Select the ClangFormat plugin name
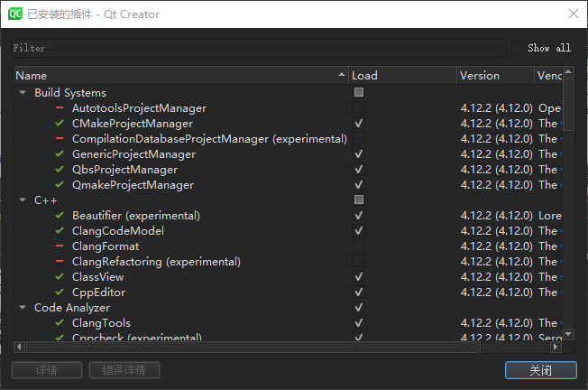The height and width of the screenshot is (390, 588). click(x=106, y=246)
